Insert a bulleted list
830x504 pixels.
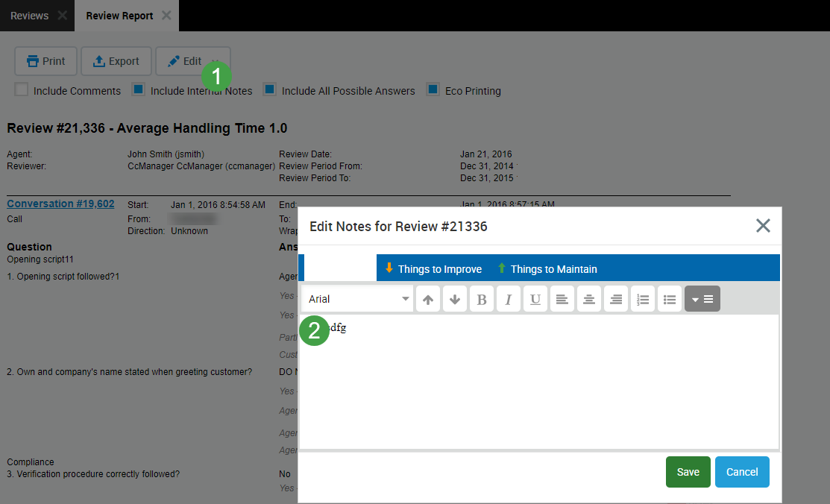(x=670, y=299)
